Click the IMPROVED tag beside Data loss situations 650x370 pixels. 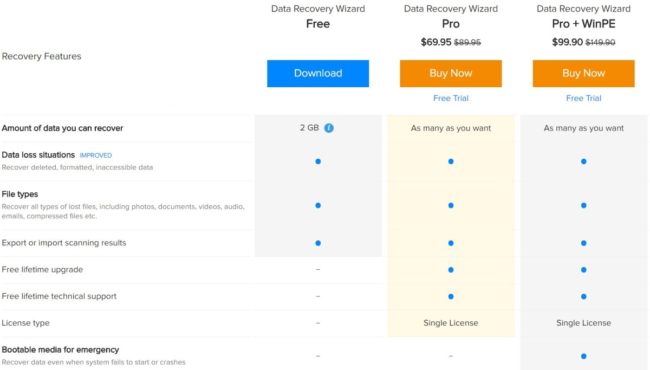96,155
